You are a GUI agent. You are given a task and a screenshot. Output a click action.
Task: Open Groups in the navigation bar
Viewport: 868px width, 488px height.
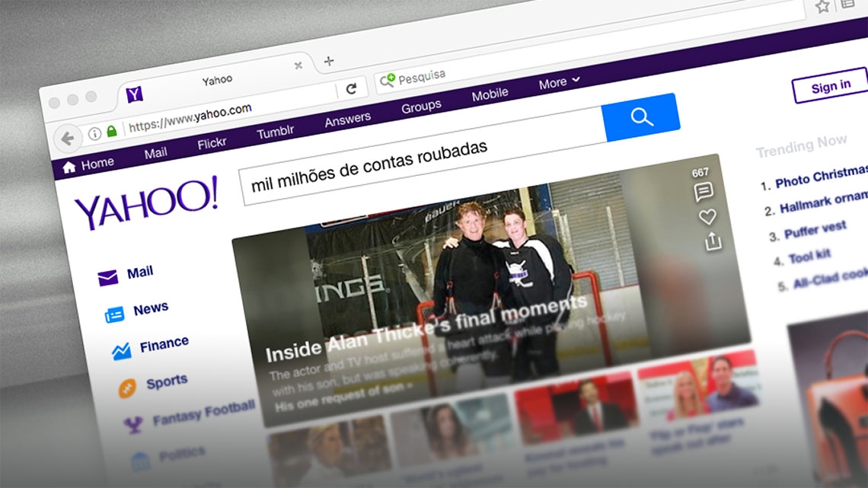pyautogui.click(x=421, y=106)
